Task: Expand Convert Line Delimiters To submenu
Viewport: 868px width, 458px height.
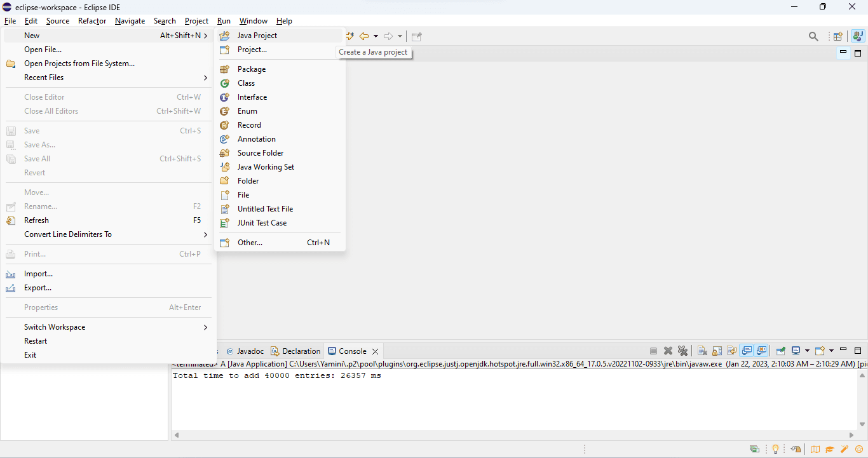Action: tap(108, 234)
